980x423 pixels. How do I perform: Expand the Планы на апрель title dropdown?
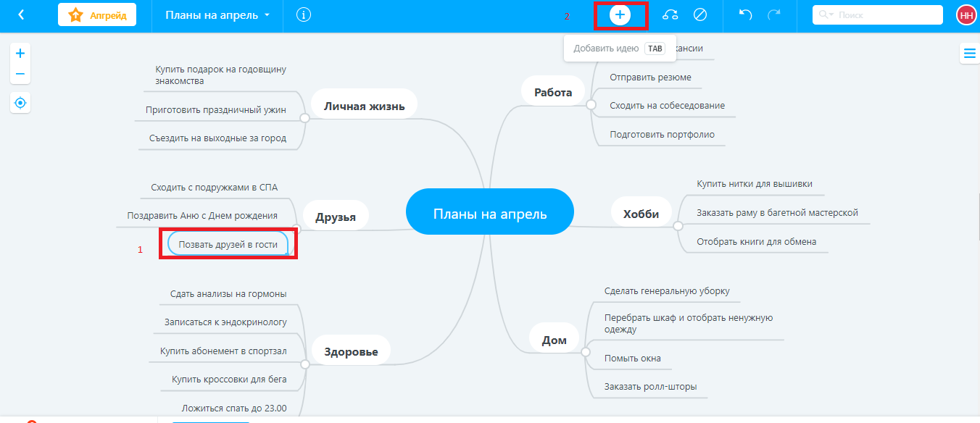click(267, 15)
